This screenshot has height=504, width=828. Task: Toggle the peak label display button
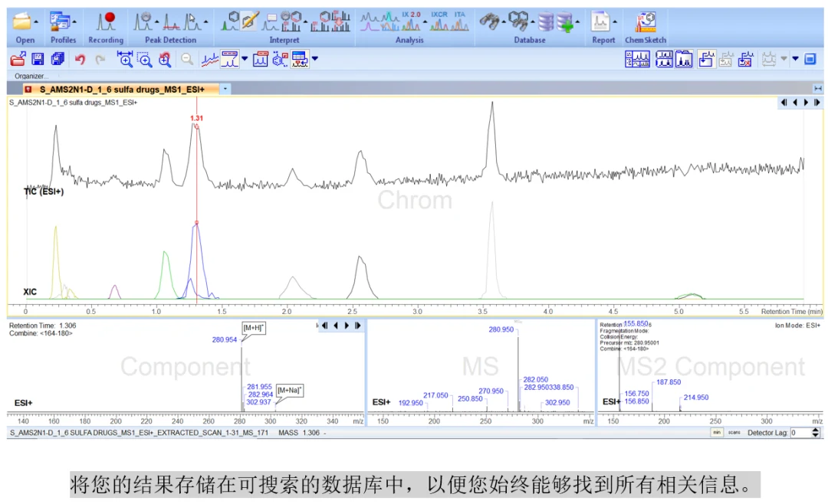click(x=230, y=59)
